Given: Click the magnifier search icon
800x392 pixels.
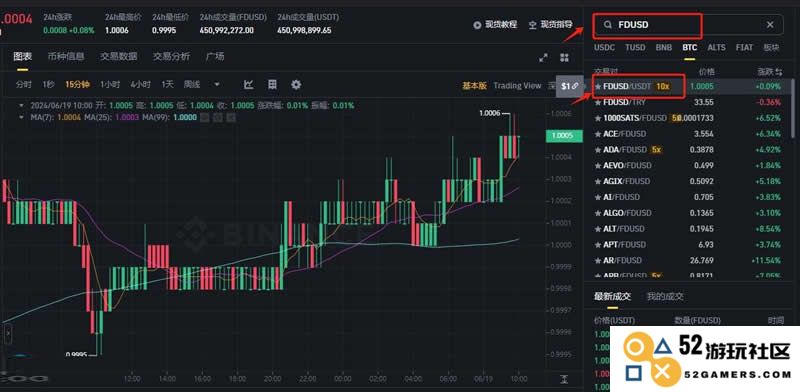Looking at the screenshot, I should pos(608,24).
